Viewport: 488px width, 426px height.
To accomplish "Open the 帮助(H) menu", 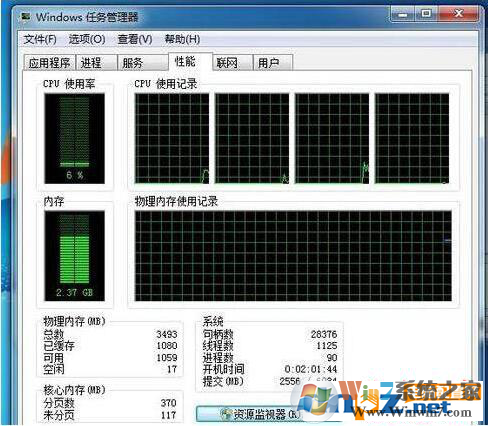I will point(182,39).
